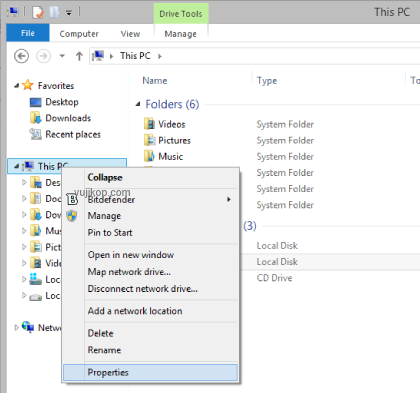
Task: Select Favorites in navigation pane
Action: [56, 86]
